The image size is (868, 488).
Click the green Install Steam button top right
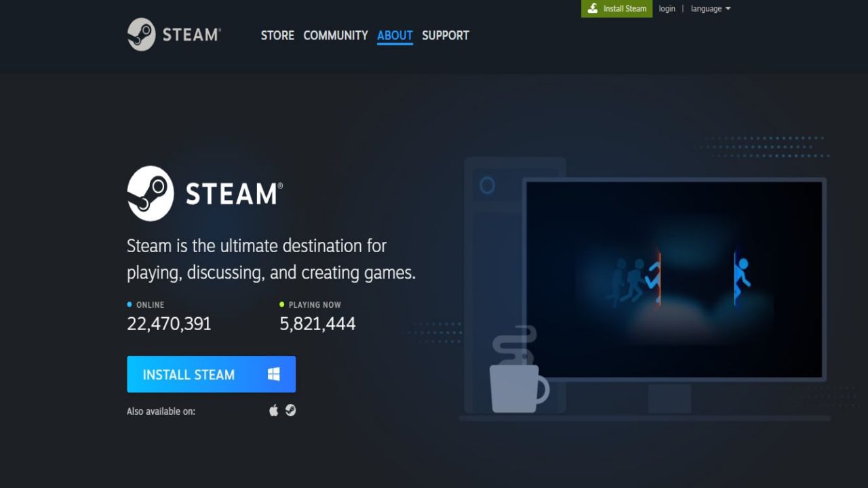point(616,8)
